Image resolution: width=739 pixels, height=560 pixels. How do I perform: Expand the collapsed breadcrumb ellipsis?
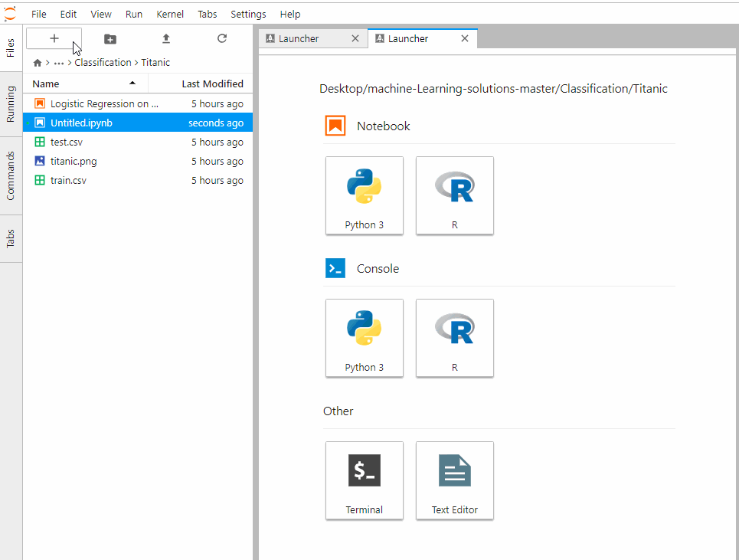pyautogui.click(x=59, y=63)
